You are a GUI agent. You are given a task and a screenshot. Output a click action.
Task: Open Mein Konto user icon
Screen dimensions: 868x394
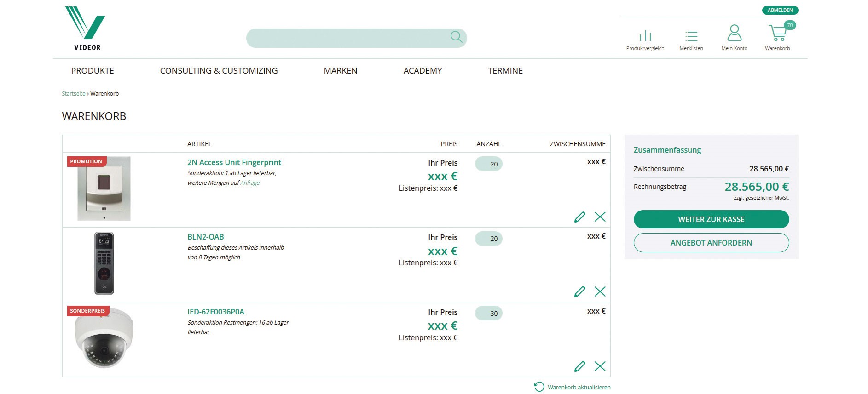point(734,33)
